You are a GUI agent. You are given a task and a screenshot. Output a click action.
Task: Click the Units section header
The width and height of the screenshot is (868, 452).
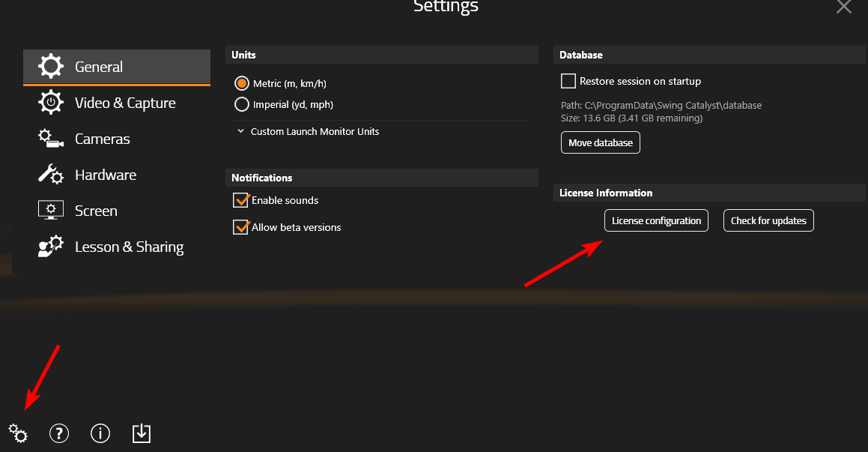(x=381, y=55)
